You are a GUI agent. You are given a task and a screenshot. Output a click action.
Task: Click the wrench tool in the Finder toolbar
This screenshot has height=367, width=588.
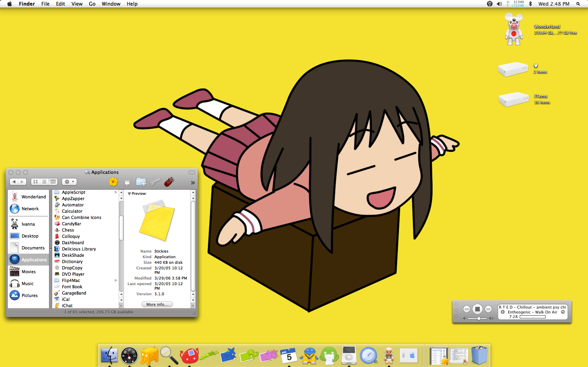tap(155, 182)
